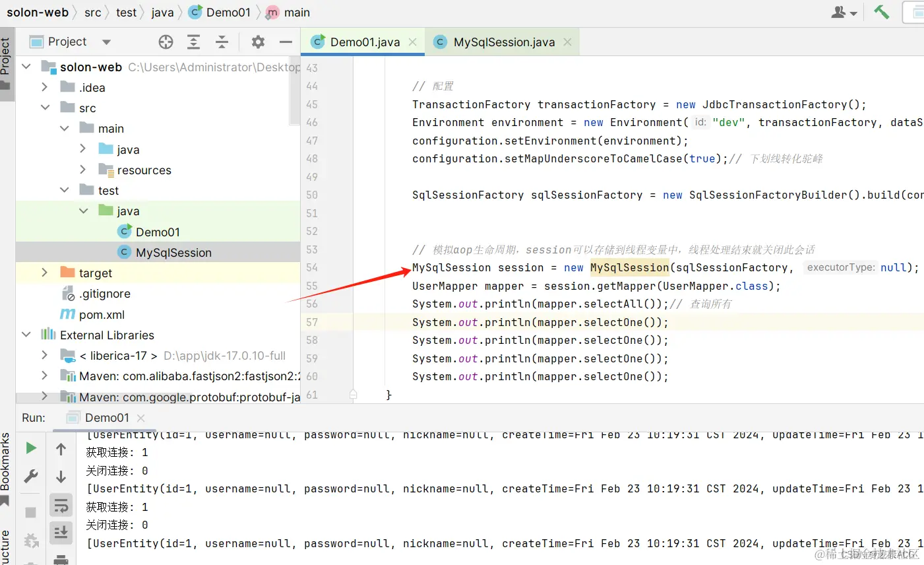The height and width of the screenshot is (565, 924).
Task: Open the Project view dropdown
Action: [106, 42]
